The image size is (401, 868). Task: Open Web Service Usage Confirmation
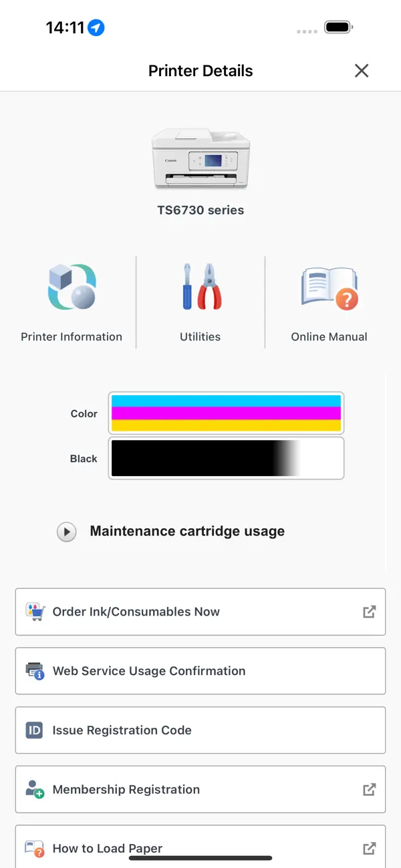(x=200, y=670)
